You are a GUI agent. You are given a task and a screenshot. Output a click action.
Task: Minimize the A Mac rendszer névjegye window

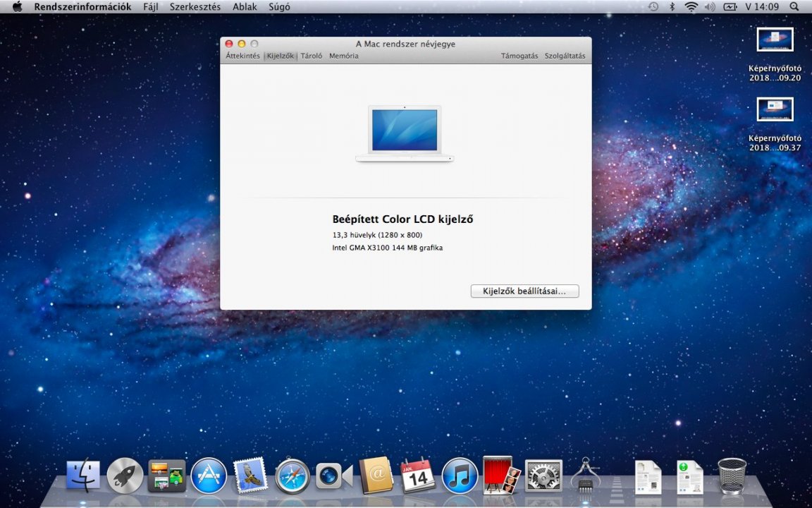click(x=241, y=44)
